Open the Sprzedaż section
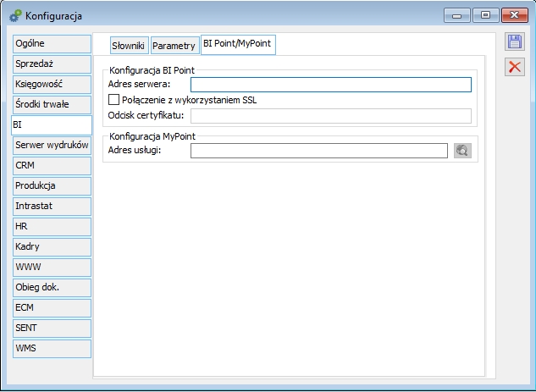 [52, 63]
